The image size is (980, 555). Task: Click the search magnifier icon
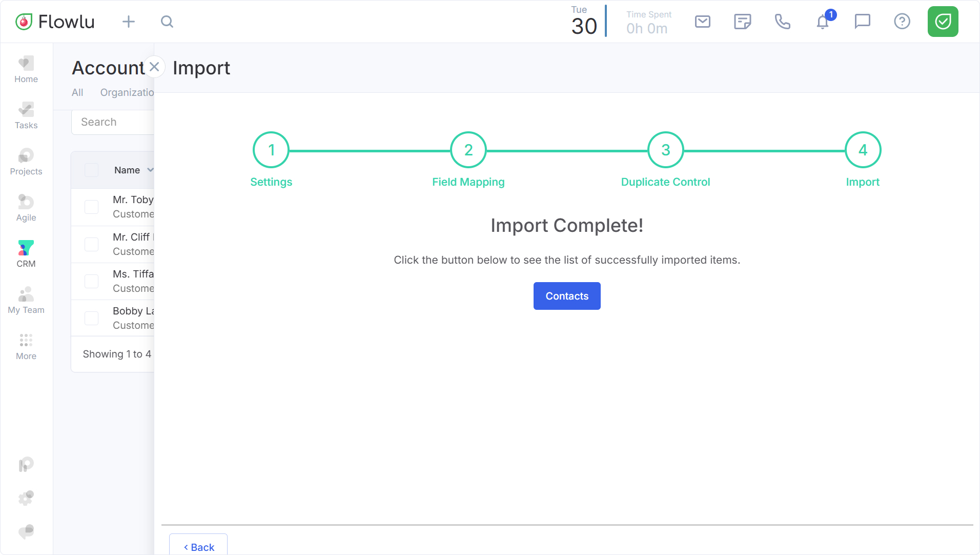coord(167,22)
